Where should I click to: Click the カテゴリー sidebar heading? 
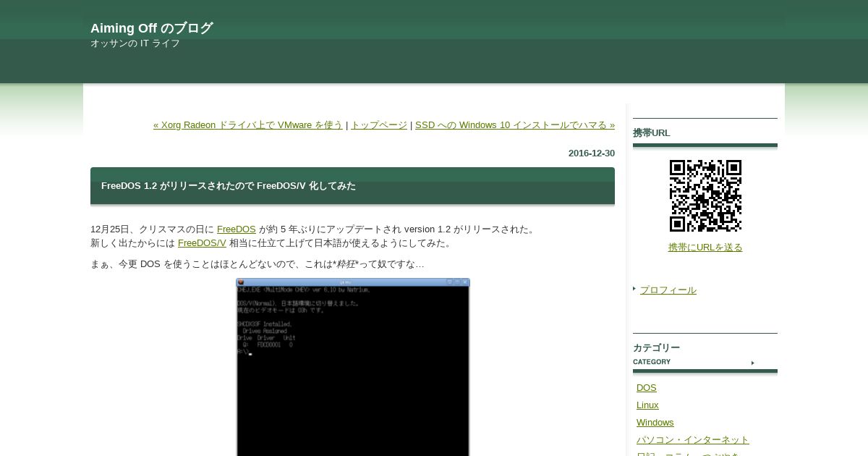point(656,348)
